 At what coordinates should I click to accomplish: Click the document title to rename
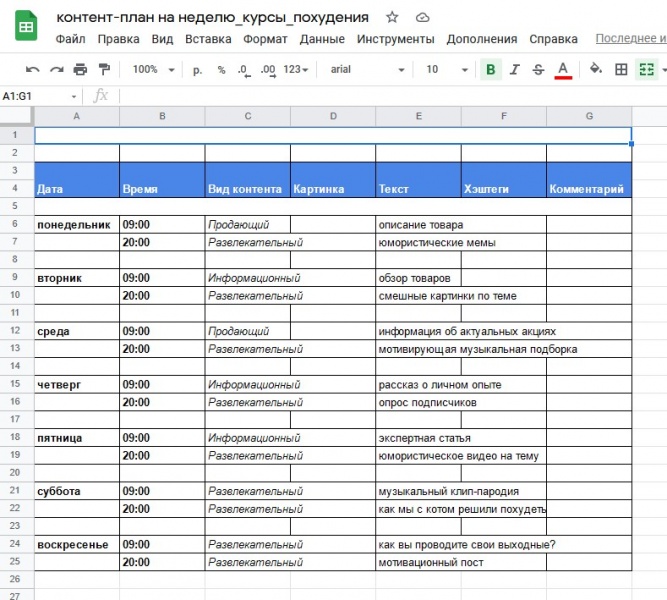[212, 17]
